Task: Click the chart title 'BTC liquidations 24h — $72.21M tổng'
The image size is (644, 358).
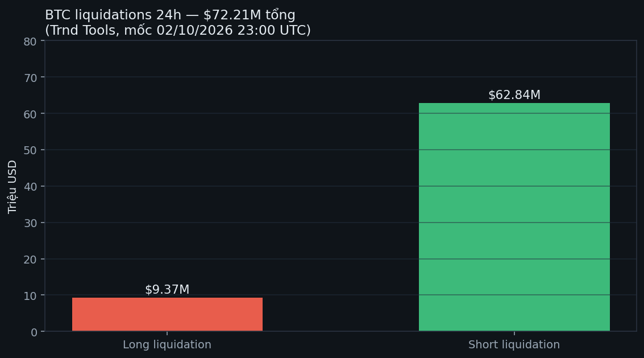Action: pos(170,15)
